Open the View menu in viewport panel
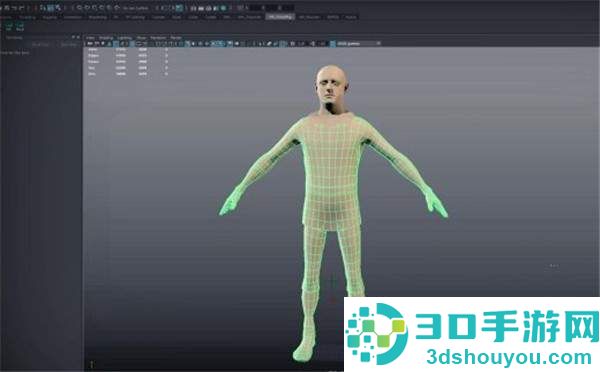Screen dimensions: 600x372 90,38
